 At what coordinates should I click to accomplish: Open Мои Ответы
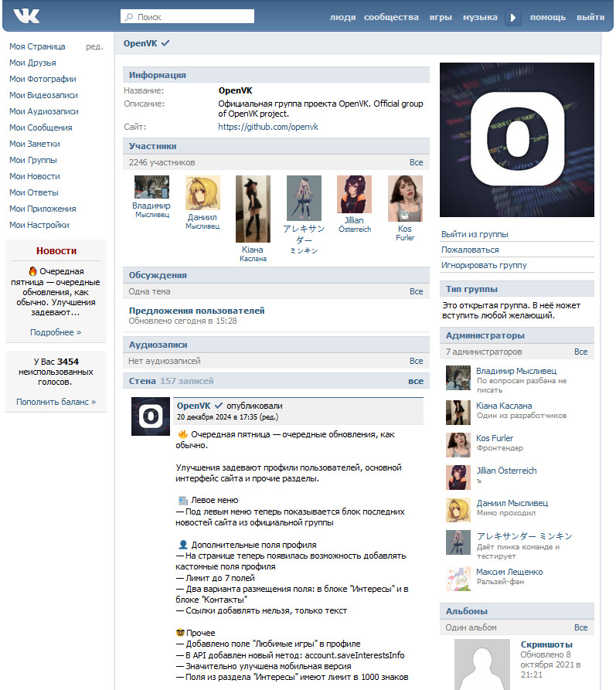click(x=34, y=193)
